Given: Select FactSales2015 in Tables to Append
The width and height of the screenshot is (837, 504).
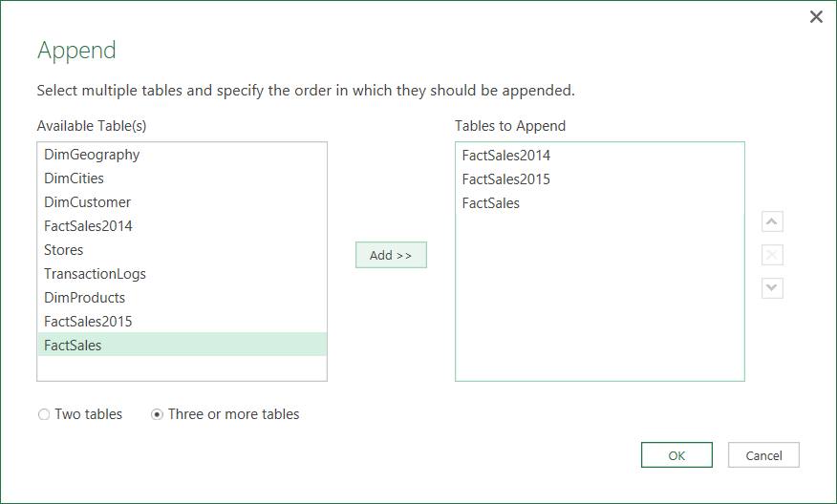Looking at the screenshot, I should click(506, 179).
